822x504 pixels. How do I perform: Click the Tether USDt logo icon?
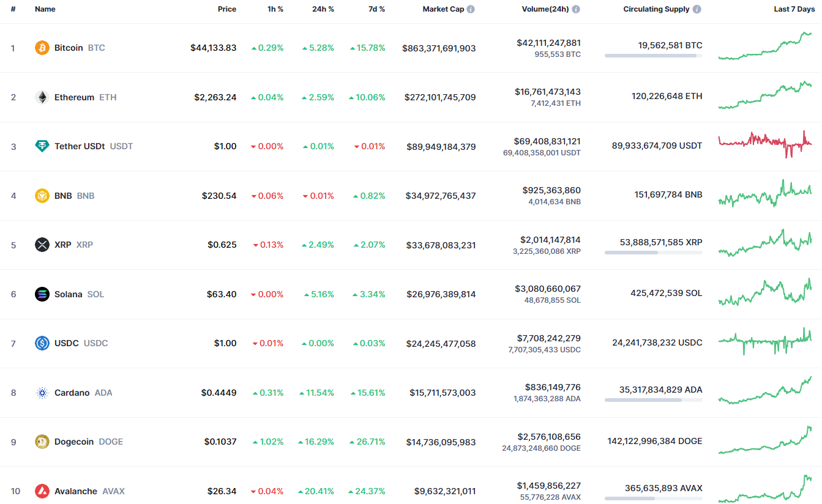42,146
